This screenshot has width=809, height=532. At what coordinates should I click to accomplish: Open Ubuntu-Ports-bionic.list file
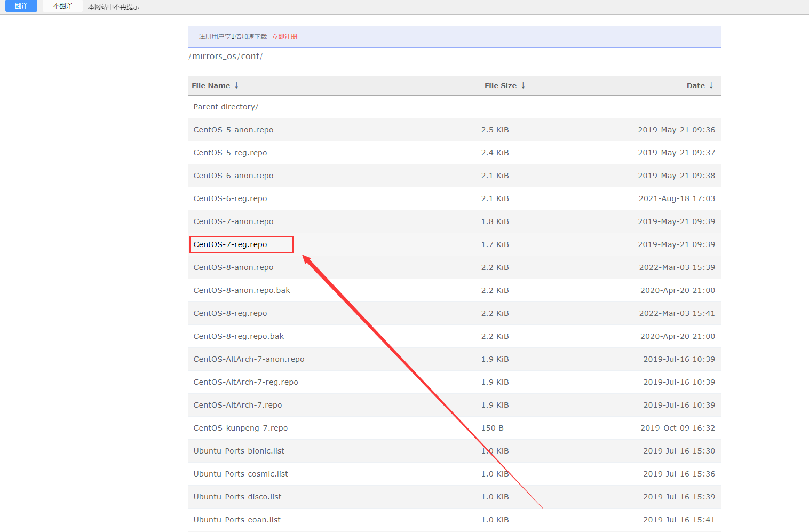tap(239, 451)
